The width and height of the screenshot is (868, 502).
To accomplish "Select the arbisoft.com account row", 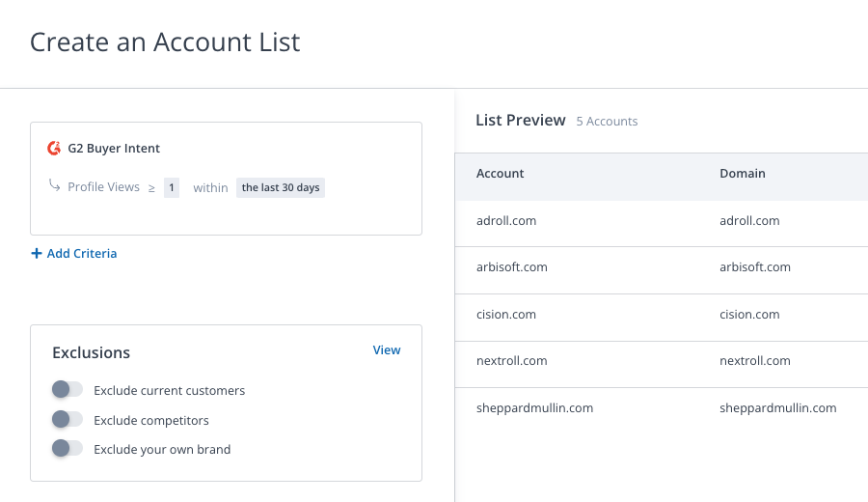I will pos(512,267).
